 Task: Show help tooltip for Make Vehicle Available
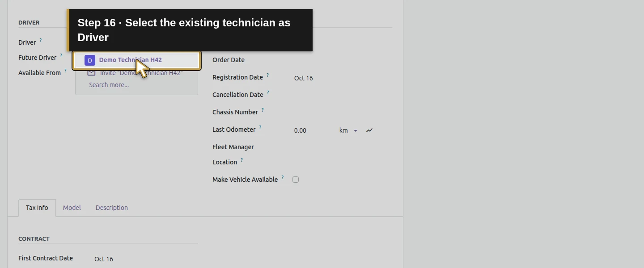[283, 177]
